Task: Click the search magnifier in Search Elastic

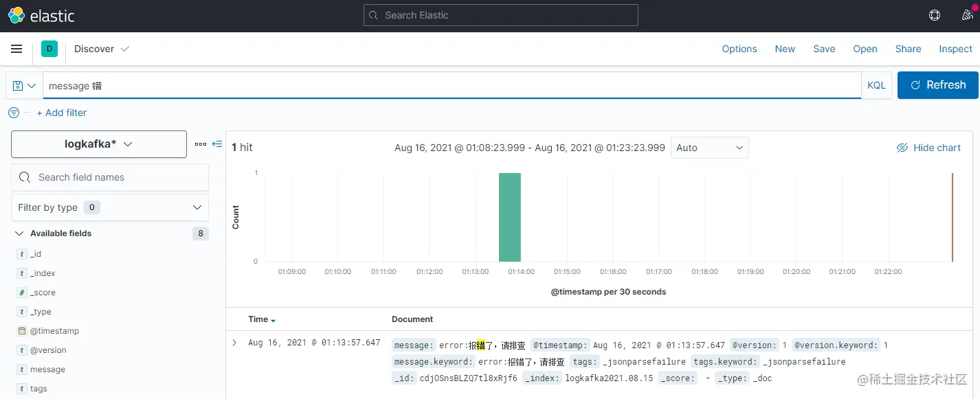Action: (373, 15)
